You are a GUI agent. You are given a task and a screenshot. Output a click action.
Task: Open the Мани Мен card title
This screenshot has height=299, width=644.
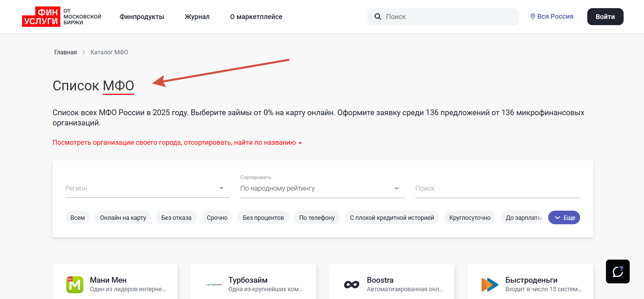click(x=108, y=280)
